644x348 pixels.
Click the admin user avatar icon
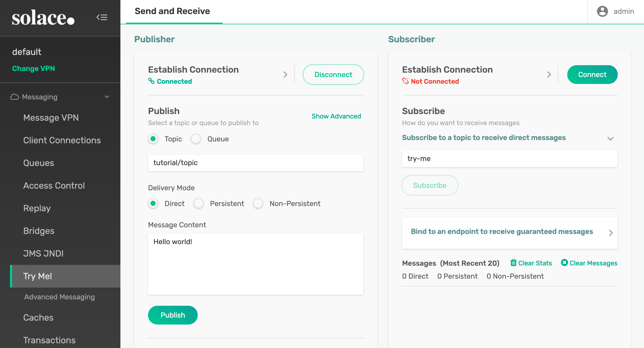(x=602, y=11)
